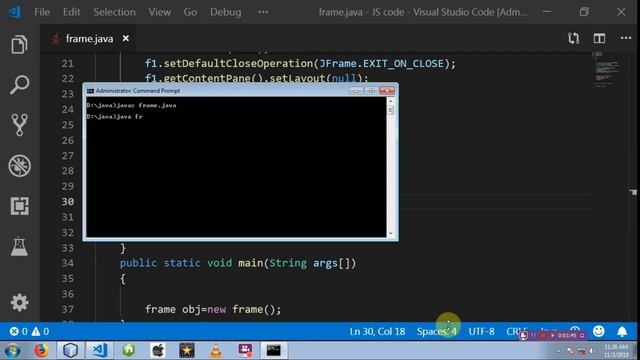This screenshot has height=360, width=640.
Task: Open the Source Control view
Action: 19,125
